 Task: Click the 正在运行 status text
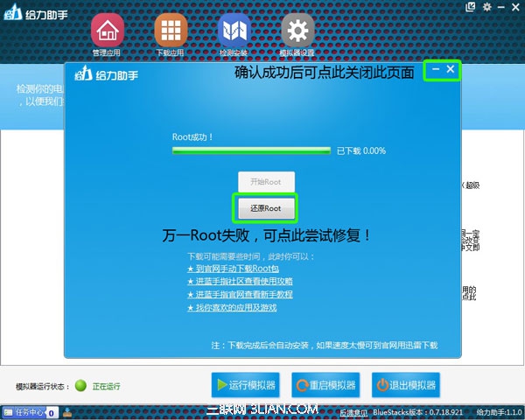pos(106,387)
